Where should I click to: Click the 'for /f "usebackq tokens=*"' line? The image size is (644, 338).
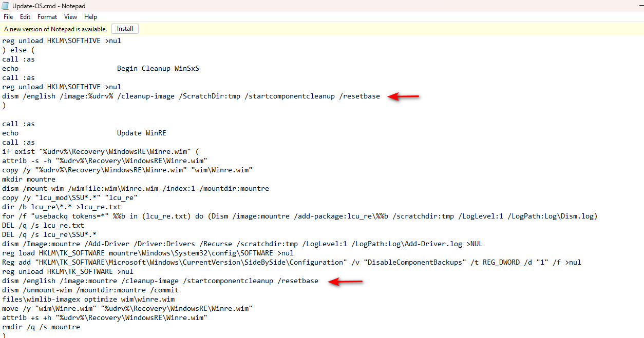tap(300, 216)
